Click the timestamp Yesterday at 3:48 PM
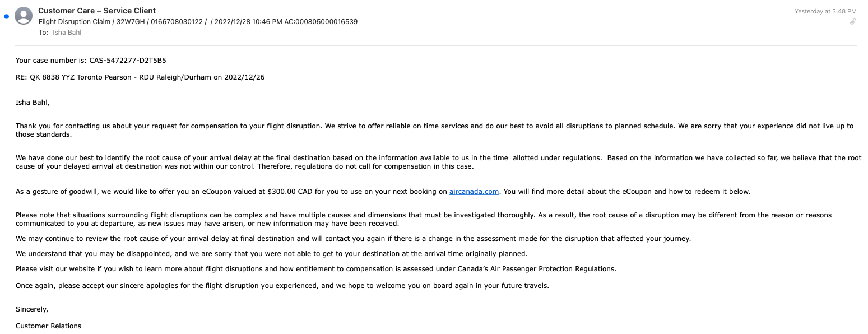This screenshot has height=334, width=868. pos(825,11)
